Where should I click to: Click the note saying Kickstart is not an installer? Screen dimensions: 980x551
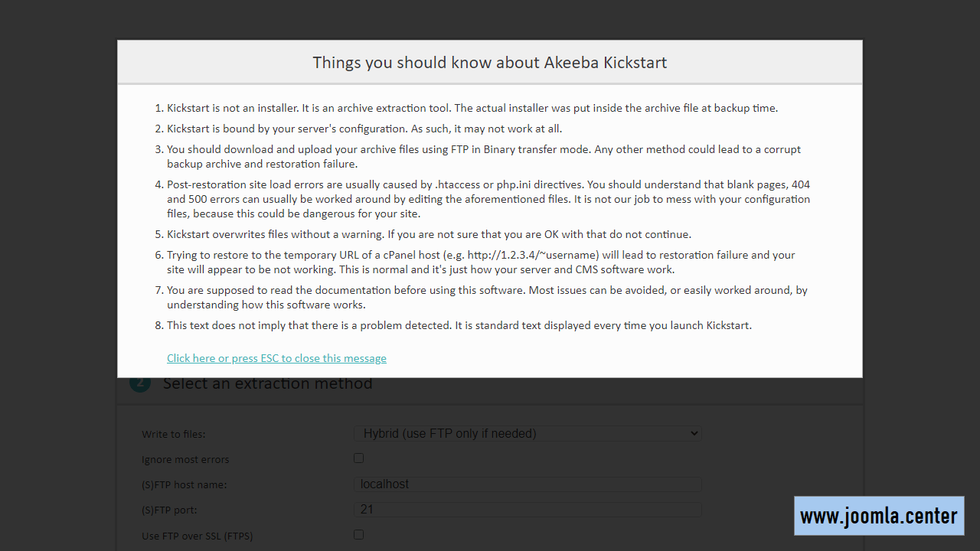click(472, 108)
